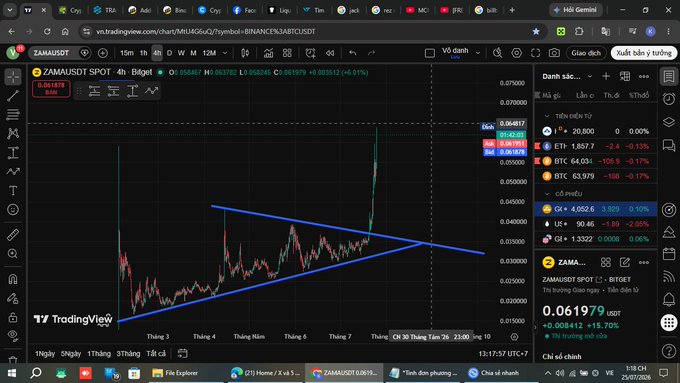Open chart settings gear
This screenshot has width=680, height=383.
click(x=517, y=53)
